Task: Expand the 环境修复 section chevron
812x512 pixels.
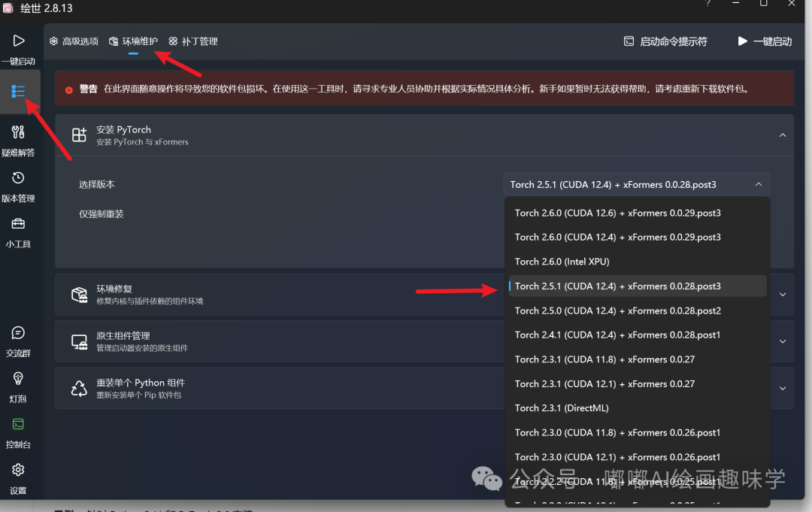Action: coord(783,295)
